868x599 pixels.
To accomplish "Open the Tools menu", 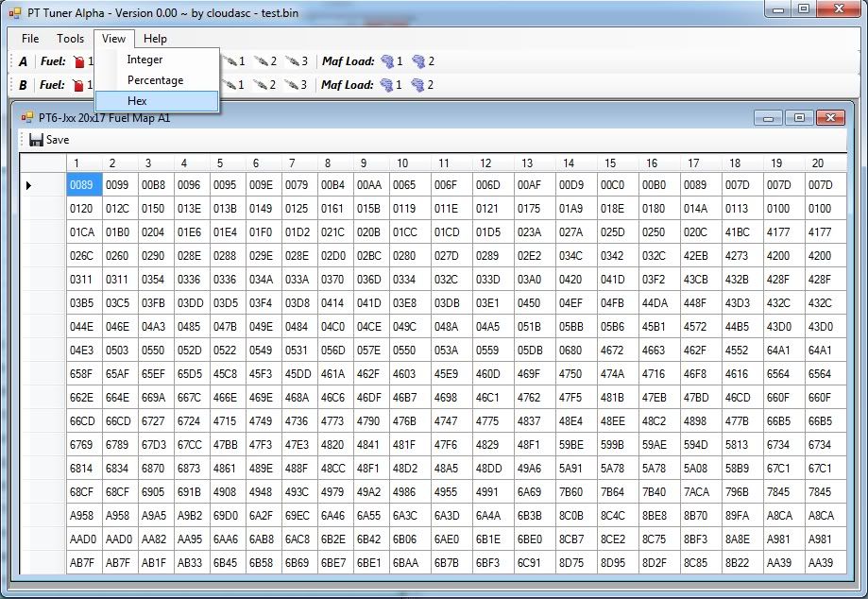I will (x=70, y=39).
